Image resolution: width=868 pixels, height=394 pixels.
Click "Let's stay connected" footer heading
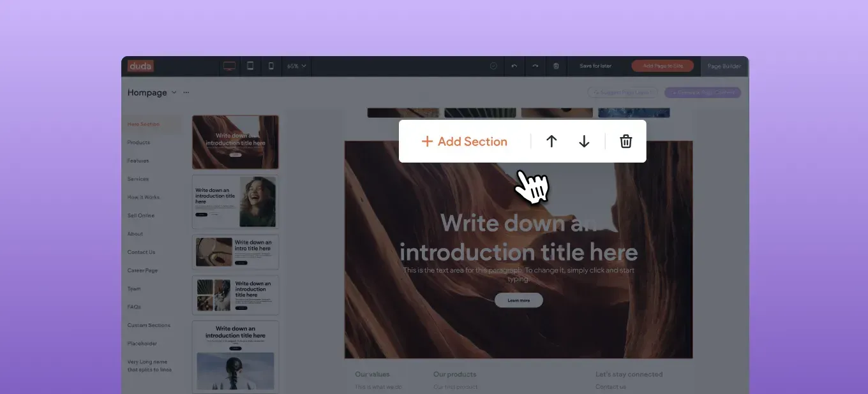(629, 374)
